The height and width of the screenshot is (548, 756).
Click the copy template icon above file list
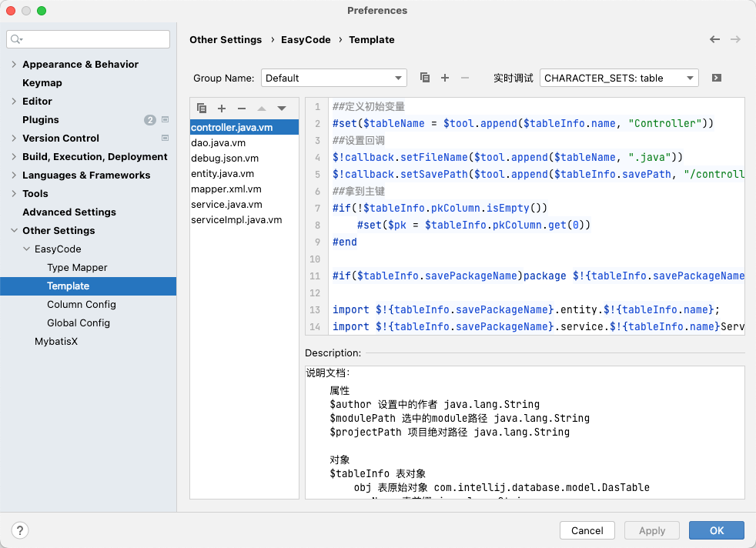tap(202, 109)
